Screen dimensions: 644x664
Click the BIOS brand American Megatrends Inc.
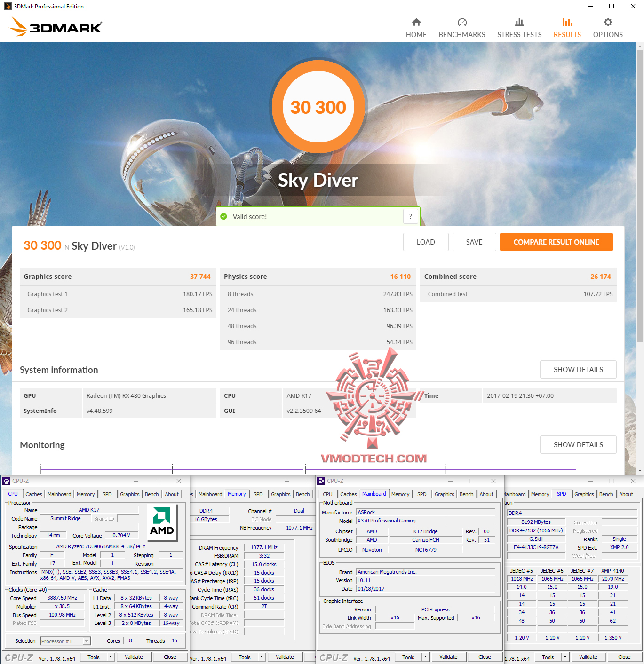425,572
